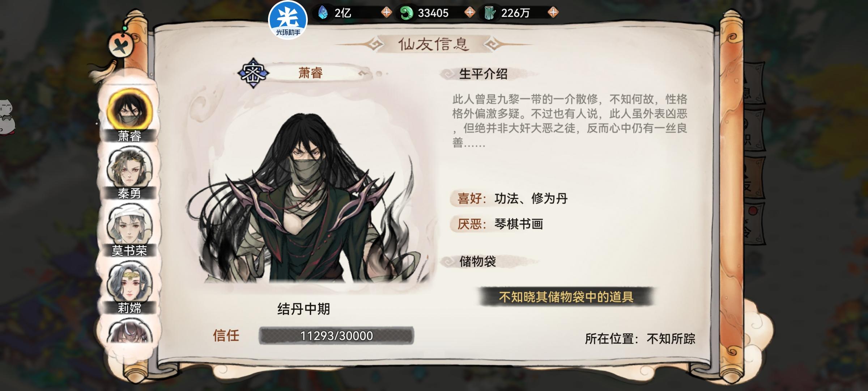Click the blue spirit stone currency icon
Image resolution: width=868 pixels, height=391 pixels.
[323, 13]
